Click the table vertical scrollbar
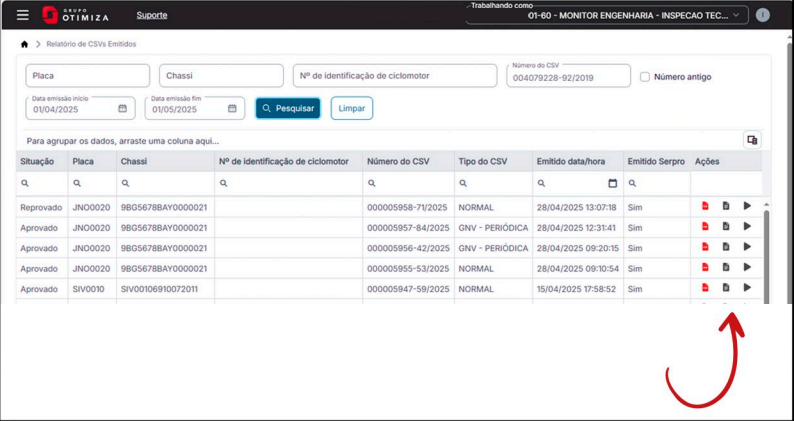The image size is (794, 421). [x=766, y=256]
